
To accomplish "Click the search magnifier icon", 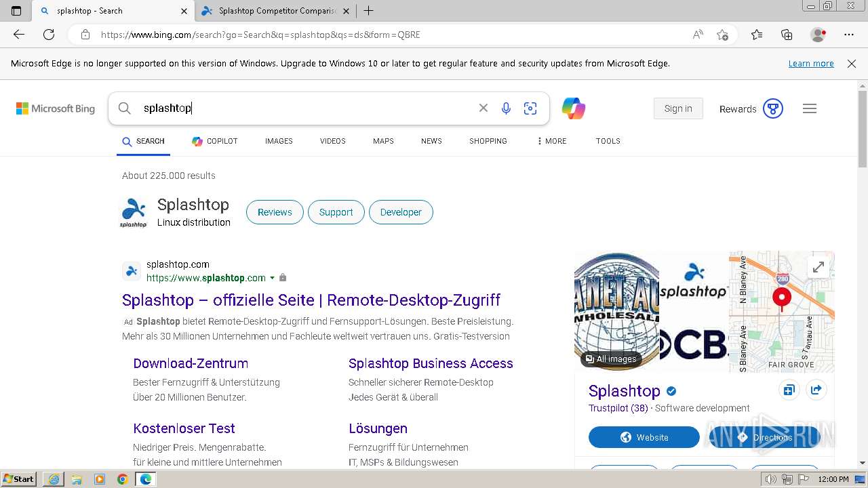I will [124, 108].
